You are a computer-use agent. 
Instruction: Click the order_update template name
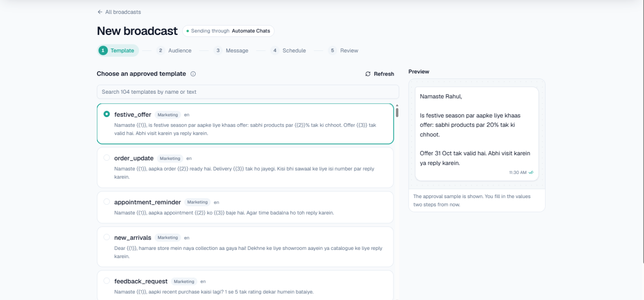click(x=134, y=158)
